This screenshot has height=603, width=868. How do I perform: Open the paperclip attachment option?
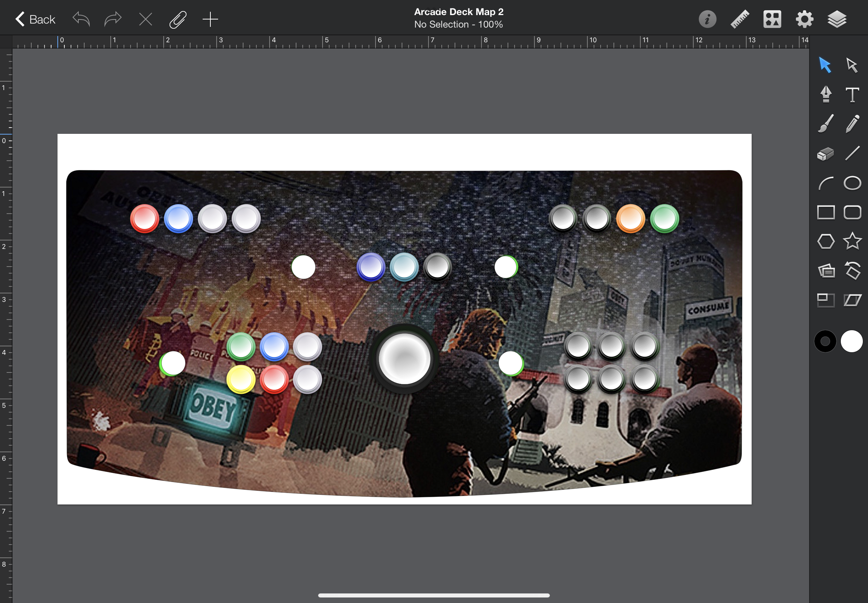point(178,19)
